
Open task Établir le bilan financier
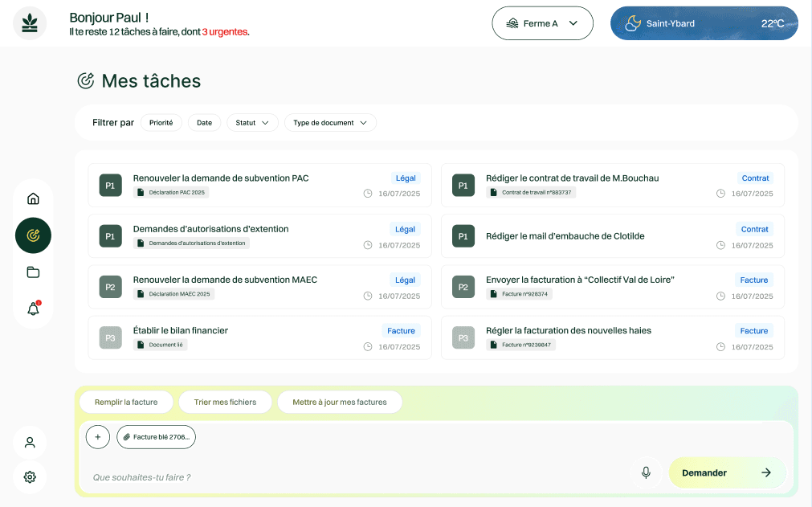[259, 337]
